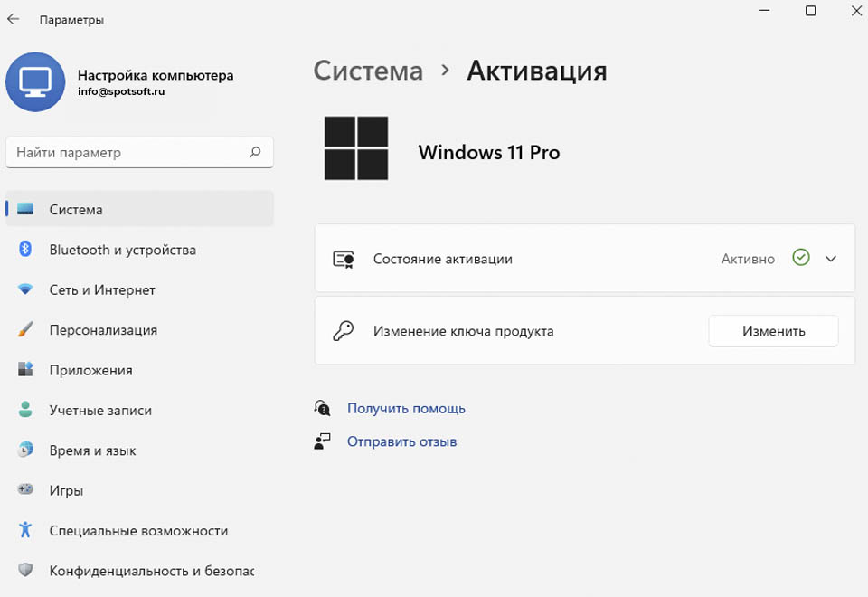The width and height of the screenshot is (868, 597).
Task: Navigate back via the Система breadcrumb
Action: pyautogui.click(x=368, y=71)
